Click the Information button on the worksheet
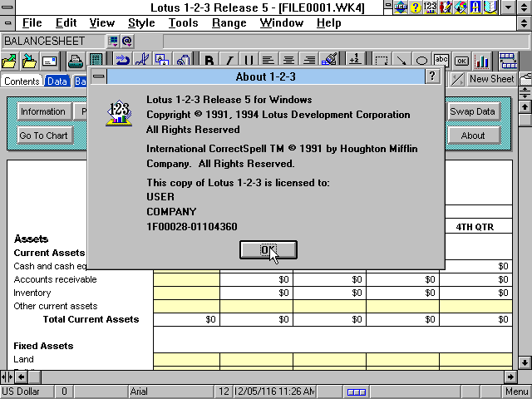Image resolution: width=532 pixels, height=399 pixels. (x=43, y=111)
